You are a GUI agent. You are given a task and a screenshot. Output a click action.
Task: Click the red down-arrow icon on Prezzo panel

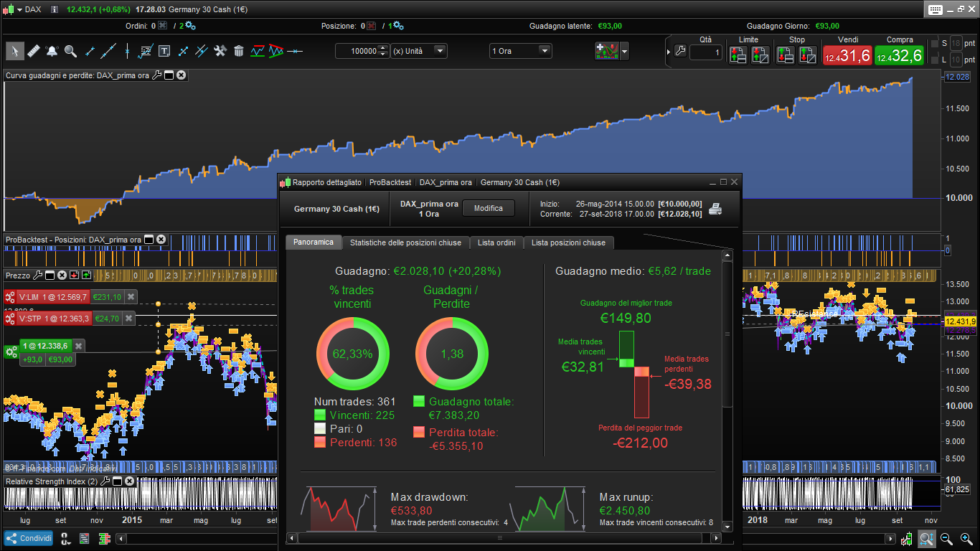coord(74,275)
